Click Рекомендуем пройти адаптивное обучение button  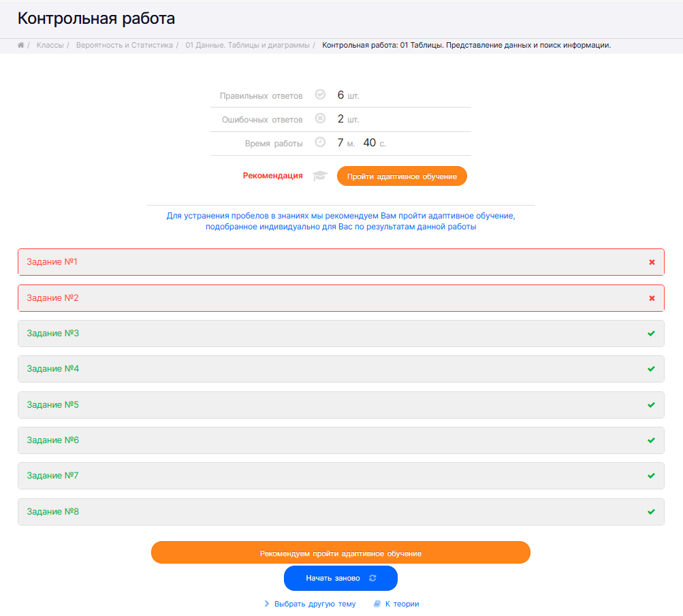pyautogui.click(x=340, y=553)
